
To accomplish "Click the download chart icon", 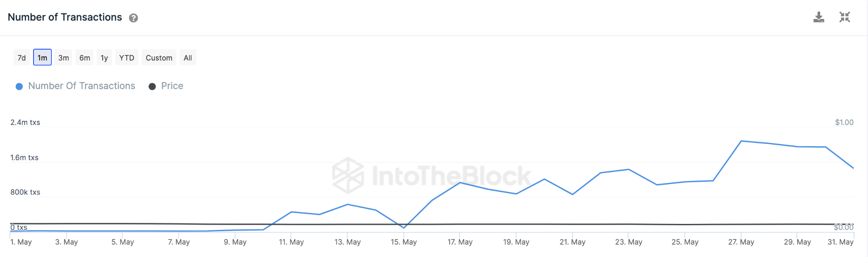I will (818, 17).
